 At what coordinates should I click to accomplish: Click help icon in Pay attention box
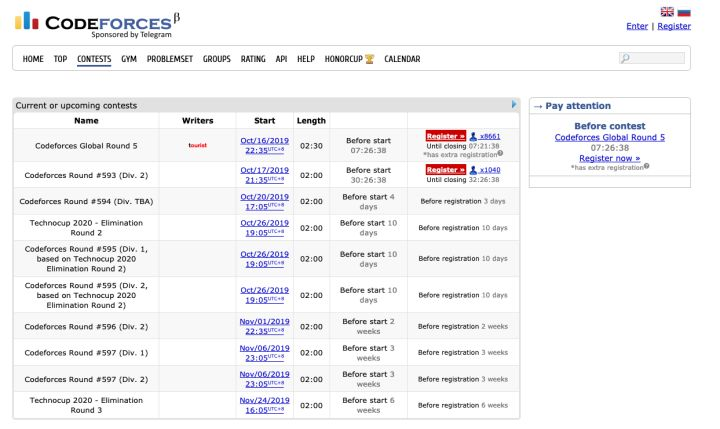pos(647,166)
